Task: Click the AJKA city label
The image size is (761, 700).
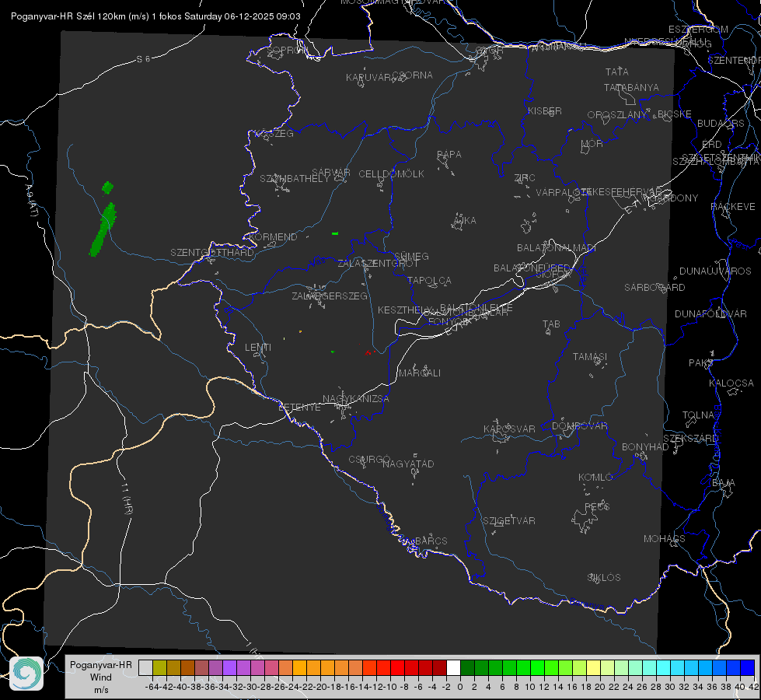Action: point(465,221)
